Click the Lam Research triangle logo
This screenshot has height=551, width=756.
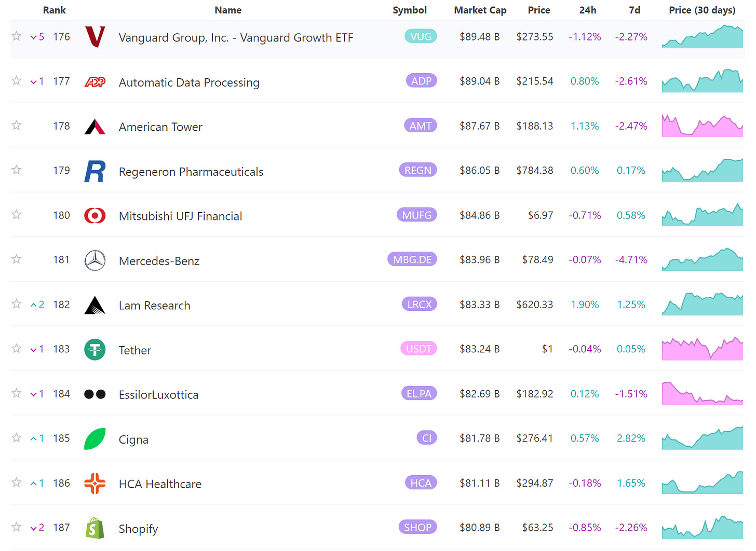coord(95,305)
